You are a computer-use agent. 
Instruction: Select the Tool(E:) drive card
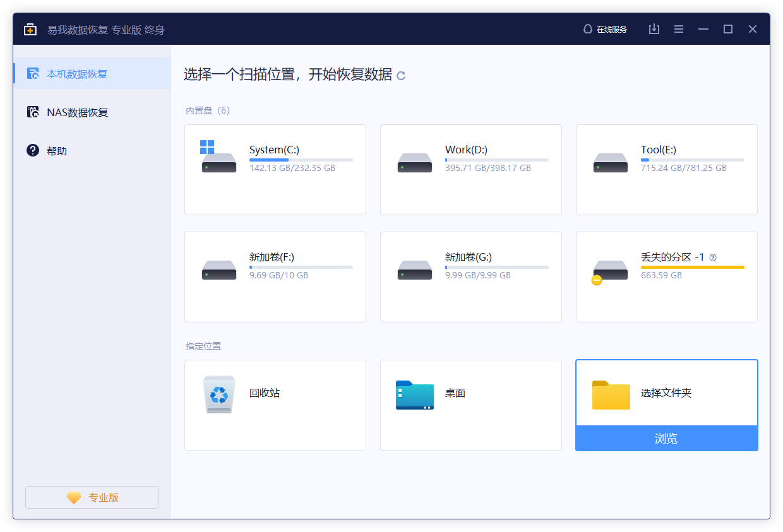pyautogui.click(x=666, y=169)
